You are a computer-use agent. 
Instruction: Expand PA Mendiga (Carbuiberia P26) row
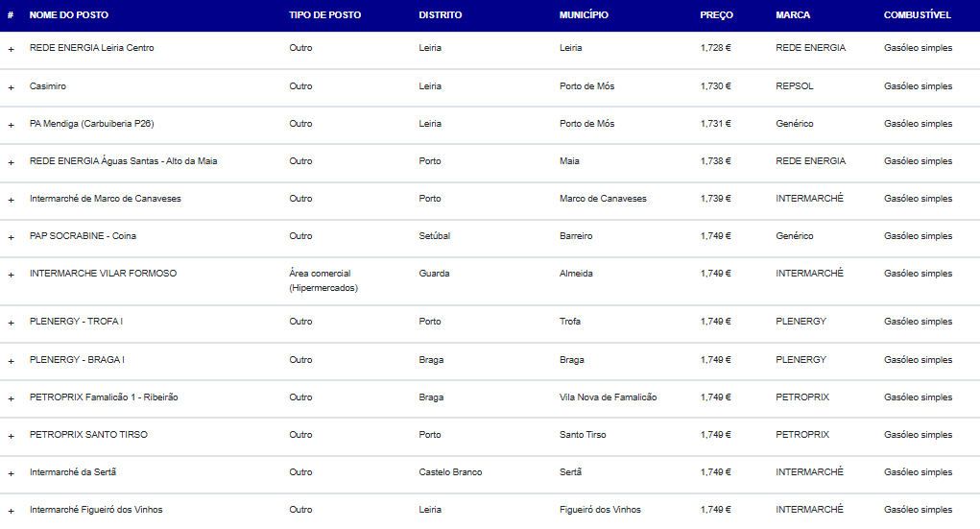11,125
